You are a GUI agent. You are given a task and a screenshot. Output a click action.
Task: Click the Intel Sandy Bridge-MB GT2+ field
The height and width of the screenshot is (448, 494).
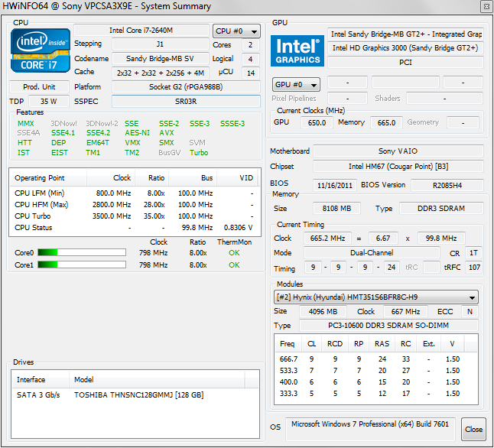(405, 34)
